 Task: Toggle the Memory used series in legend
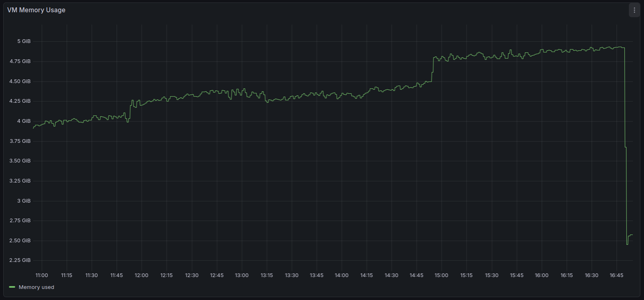36,287
